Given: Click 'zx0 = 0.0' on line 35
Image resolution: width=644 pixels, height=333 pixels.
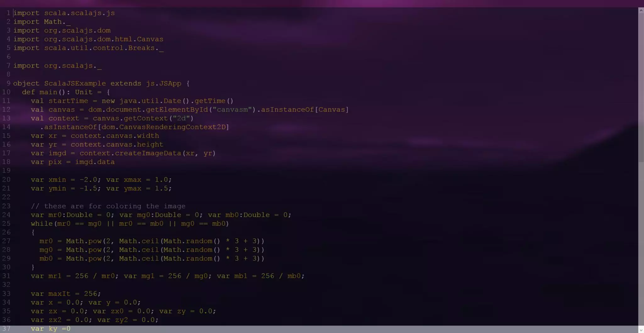Looking at the screenshot, I should pos(130,311).
